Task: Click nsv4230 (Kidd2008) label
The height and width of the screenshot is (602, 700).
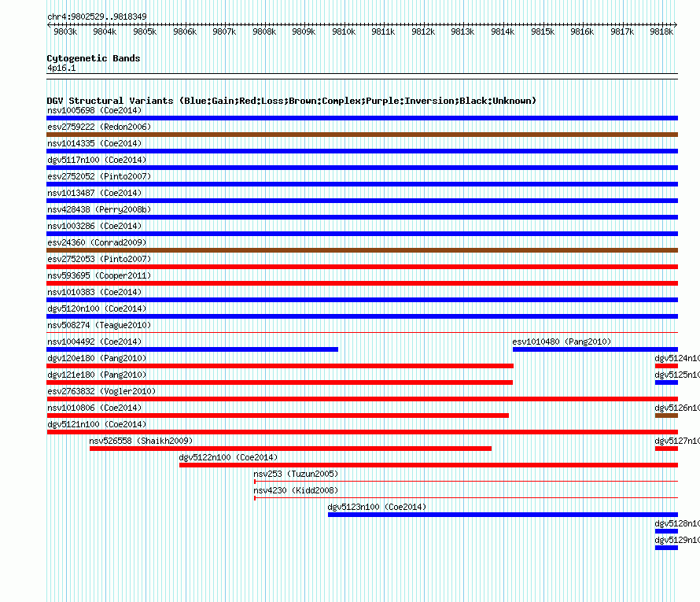Action: (296, 490)
